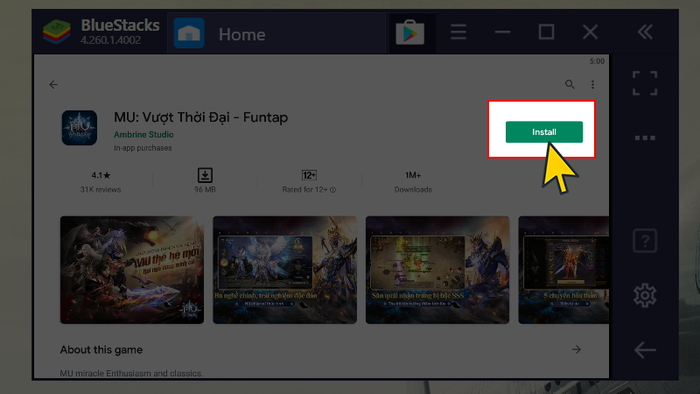View the 4.1 star 31K reviews

(x=100, y=182)
